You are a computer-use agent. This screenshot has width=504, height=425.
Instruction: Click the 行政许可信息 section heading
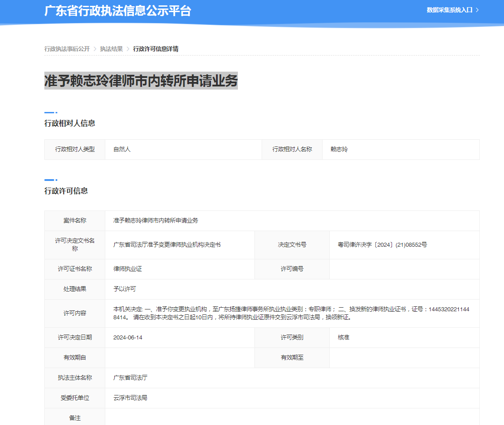click(66, 191)
